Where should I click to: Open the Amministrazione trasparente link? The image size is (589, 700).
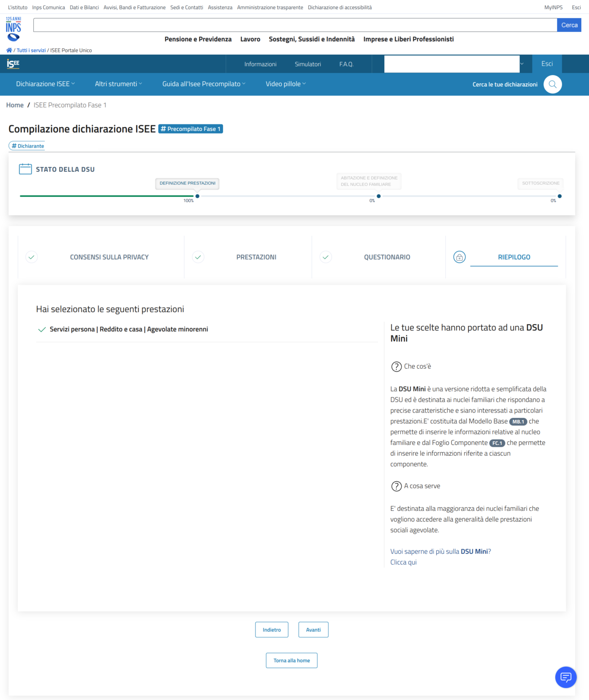(270, 7)
